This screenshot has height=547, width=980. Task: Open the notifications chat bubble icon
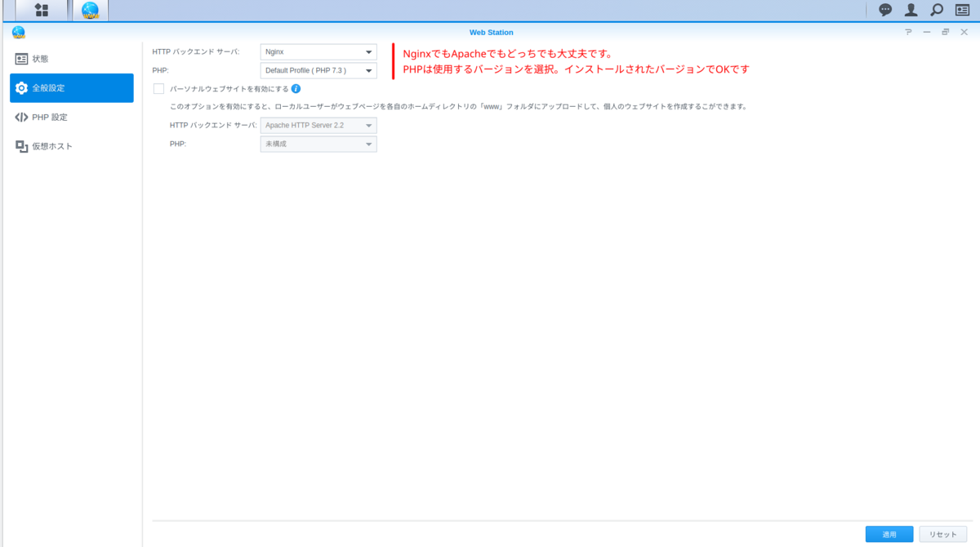point(885,10)
